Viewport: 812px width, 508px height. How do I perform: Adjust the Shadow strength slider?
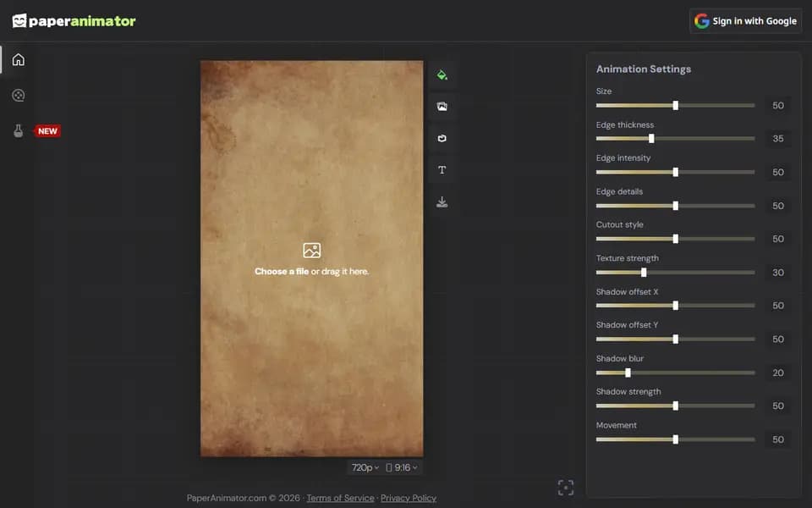coord(675,406)
